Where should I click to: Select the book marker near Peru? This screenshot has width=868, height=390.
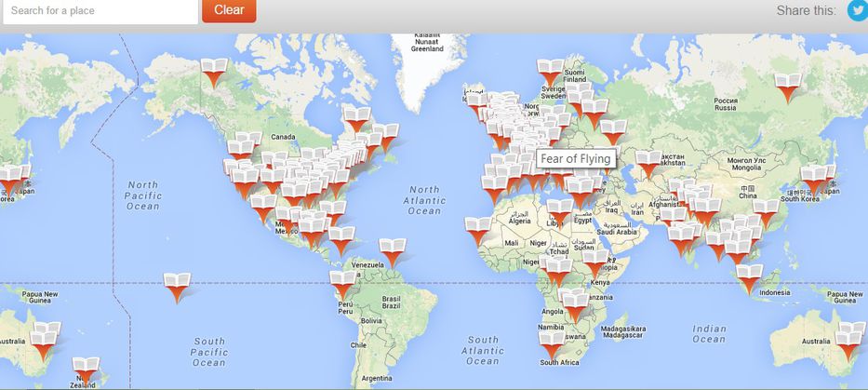[343, 285]
